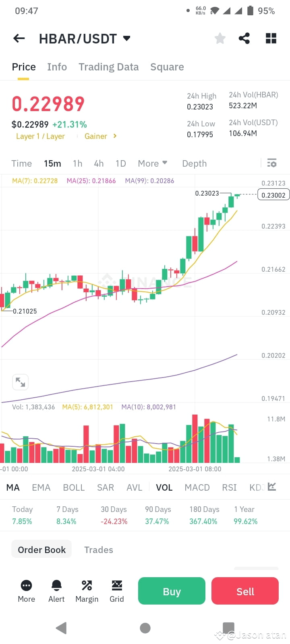Screen dimensions: 290x644
Task: Expand the chart to fullscreen
Action: pyautogui.click(x=20, y=382)
